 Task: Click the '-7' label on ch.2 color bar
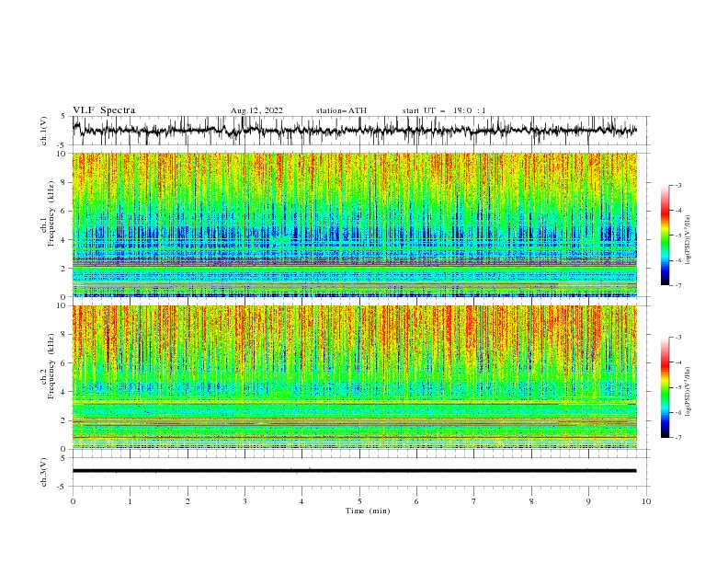(x=677, y=437)
